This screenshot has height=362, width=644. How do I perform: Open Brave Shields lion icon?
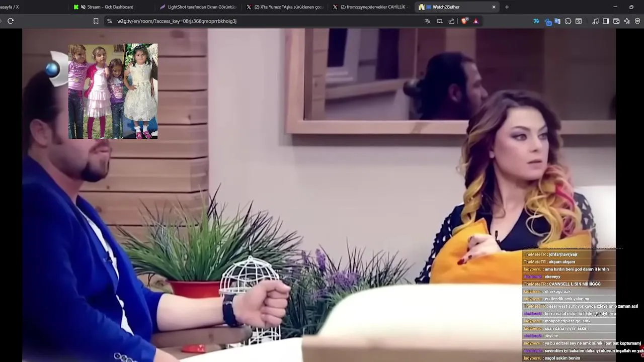click(x=464, y=21)
